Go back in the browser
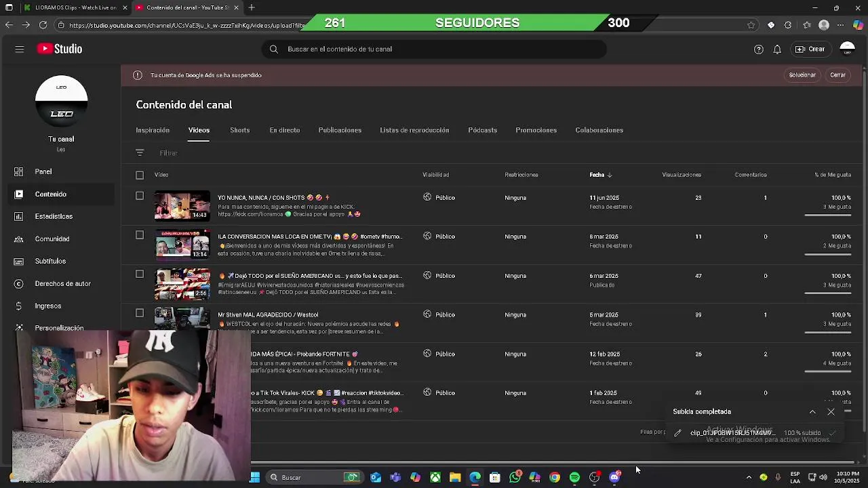Viewport: 868px width, 488px height. coord(9,25)
